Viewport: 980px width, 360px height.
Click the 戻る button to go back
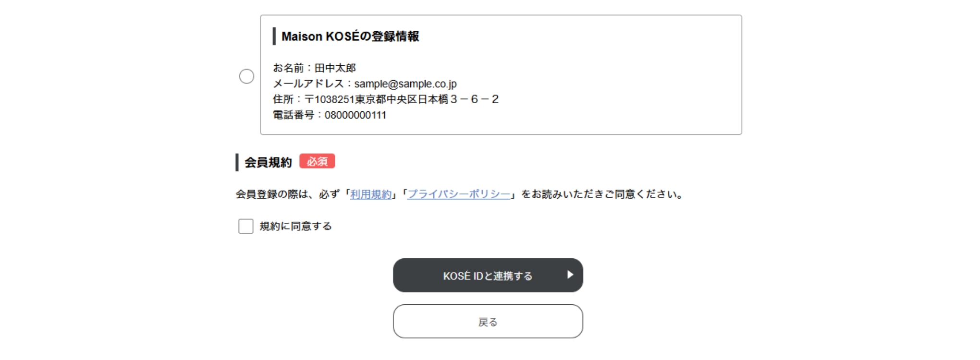tap(488, 322)
